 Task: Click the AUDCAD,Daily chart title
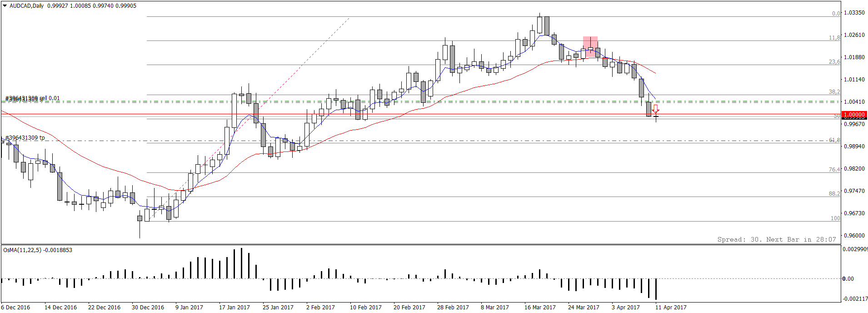coord(26,6)
